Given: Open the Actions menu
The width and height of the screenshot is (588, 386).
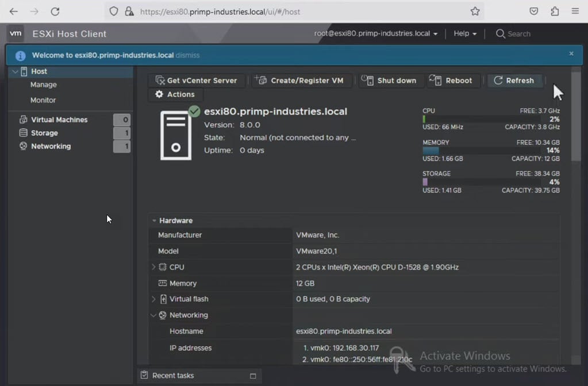Looking at the screenshot, I should point(176,94).
